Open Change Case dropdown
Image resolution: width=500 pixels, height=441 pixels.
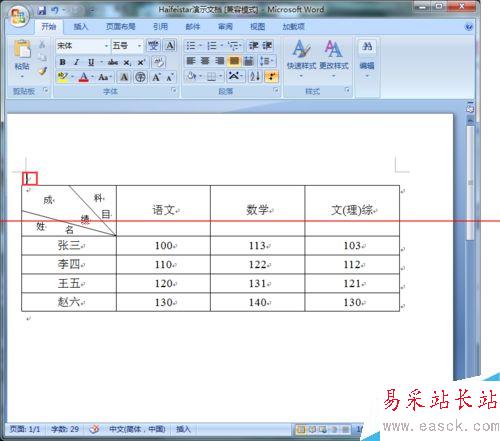104,77
